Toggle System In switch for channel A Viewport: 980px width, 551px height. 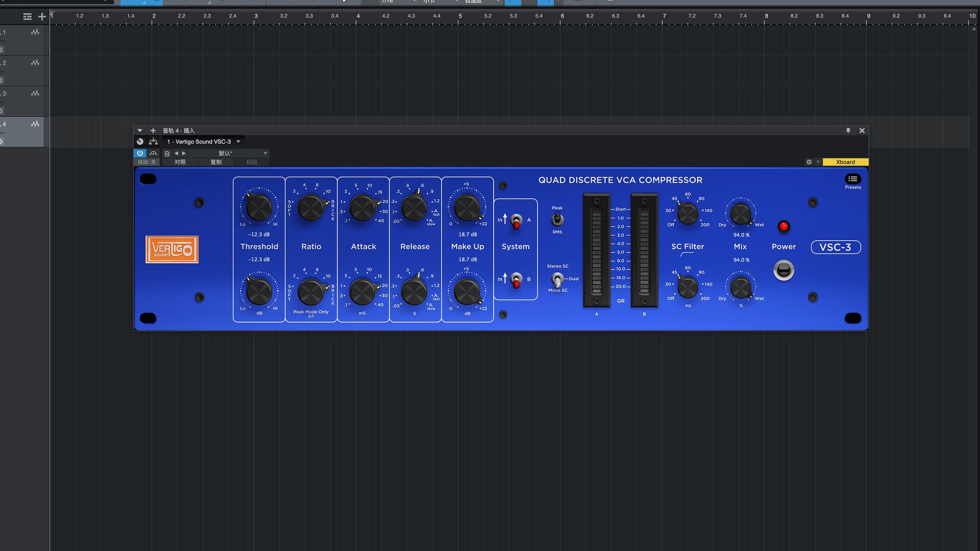click(x=516, y=221)
